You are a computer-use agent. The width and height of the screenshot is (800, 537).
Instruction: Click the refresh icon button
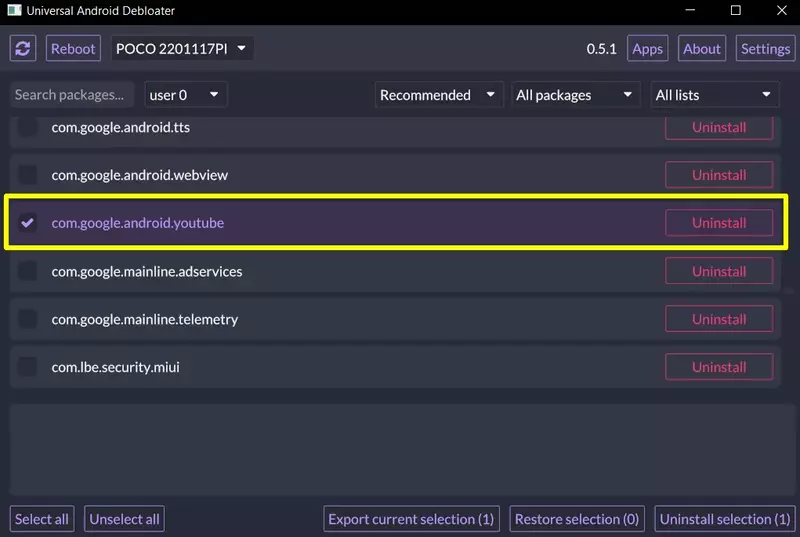(x=23, y=48)
